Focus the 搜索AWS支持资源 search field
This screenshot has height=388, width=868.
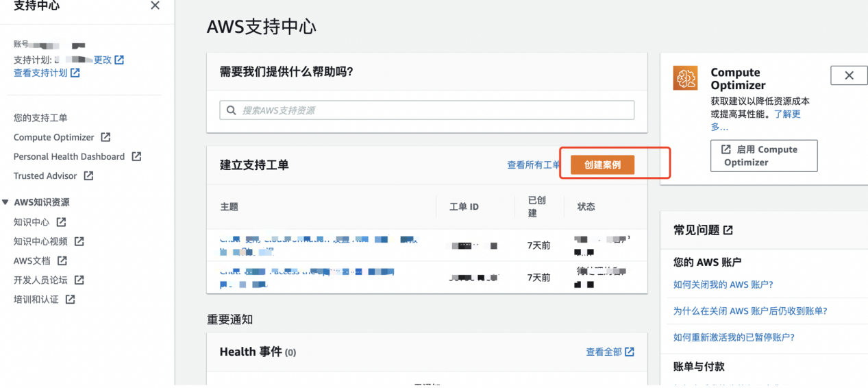point(427,110)
